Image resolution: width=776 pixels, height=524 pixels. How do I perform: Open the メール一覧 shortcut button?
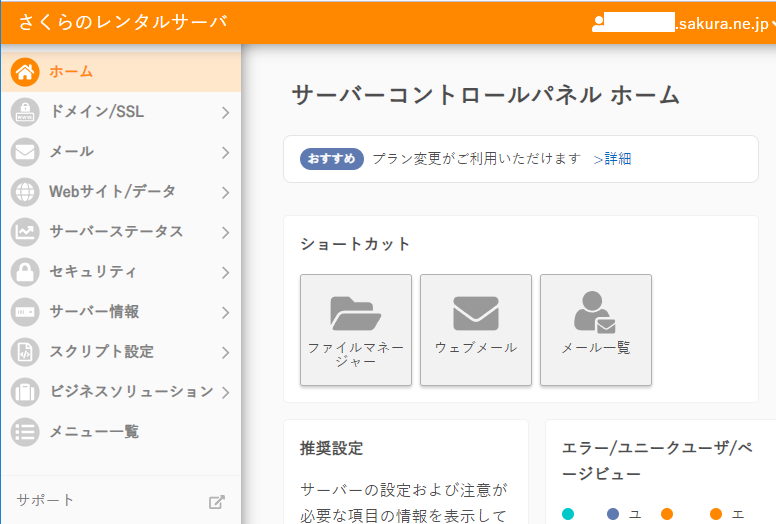tap(596, 330)
